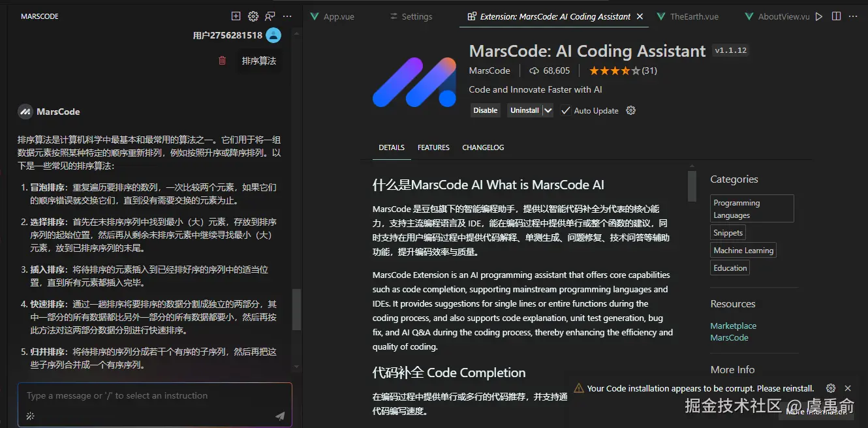Open the Marketplace resource link
Viewport: 868px width, 428px height.
733,326
